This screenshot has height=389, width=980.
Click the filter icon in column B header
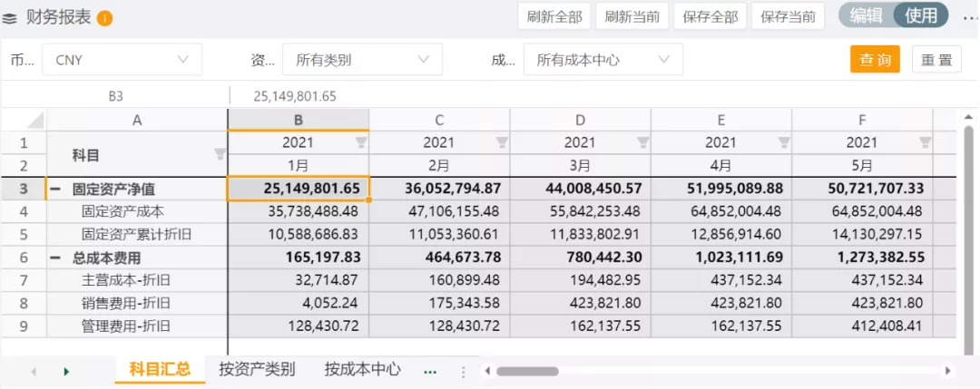click(x=361, y=142)
